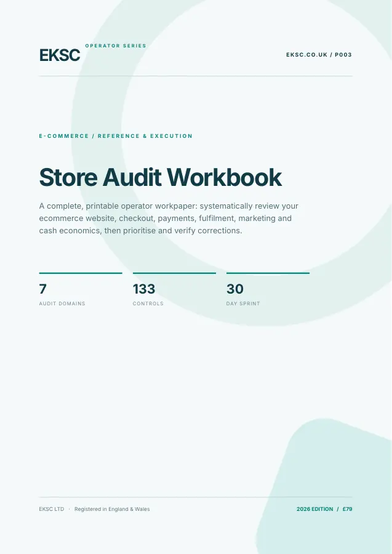Click the EKSC logo wordmark
Viewport: 392px width, 554px height.
(60, 55)
